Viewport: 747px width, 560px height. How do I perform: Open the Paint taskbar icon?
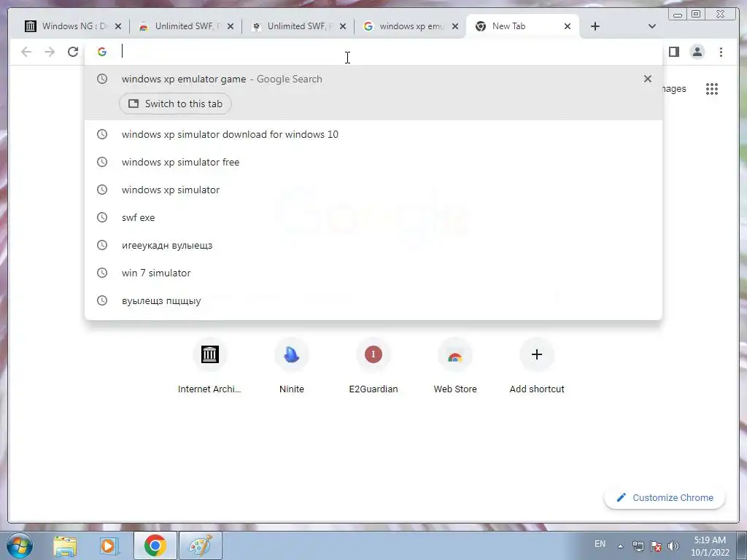(201, 545)
